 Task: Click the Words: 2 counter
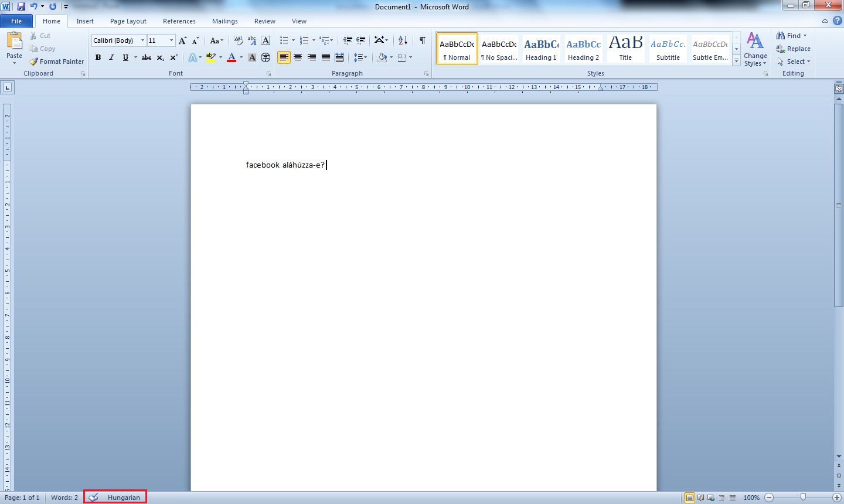click(64, 498)
